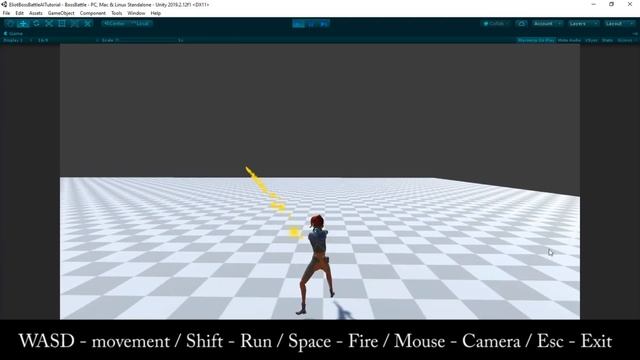Toggle the Center pivot mode button
Screen dimensions: 640x360
tap(114, 24)
